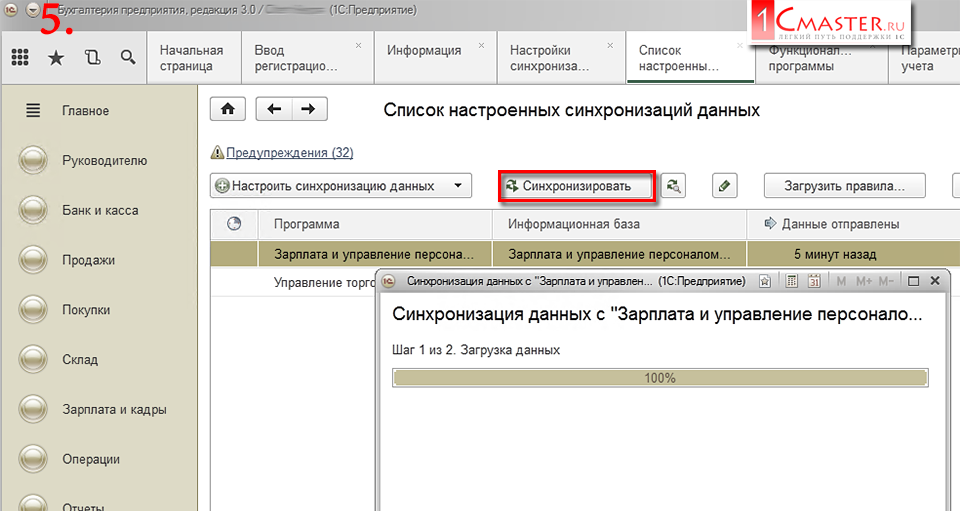Expand Настроить синхронизацию данных dropdown
Viewport: 960px width, 511px height.
(x=458, y=186)
